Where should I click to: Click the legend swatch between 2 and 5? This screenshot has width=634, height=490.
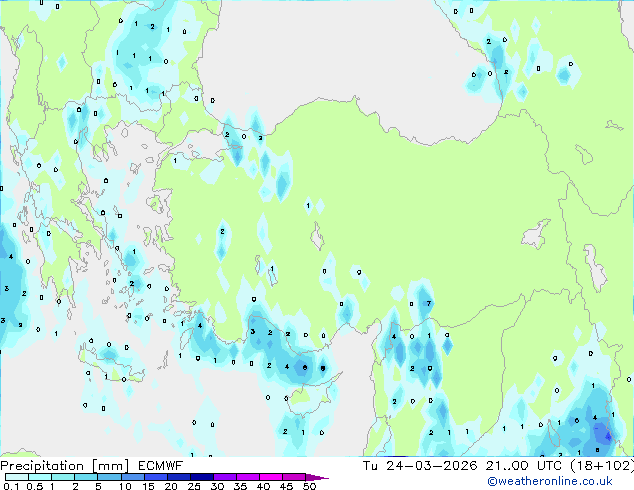[86, 477]
